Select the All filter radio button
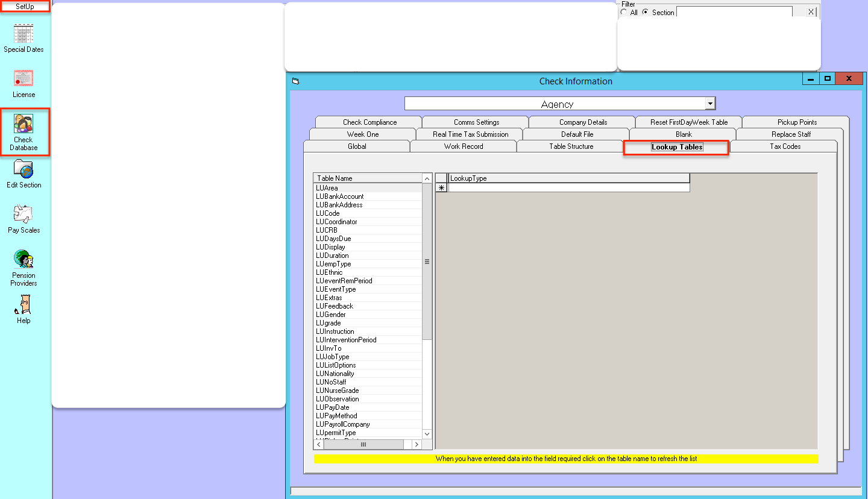 tap(624, 12)
